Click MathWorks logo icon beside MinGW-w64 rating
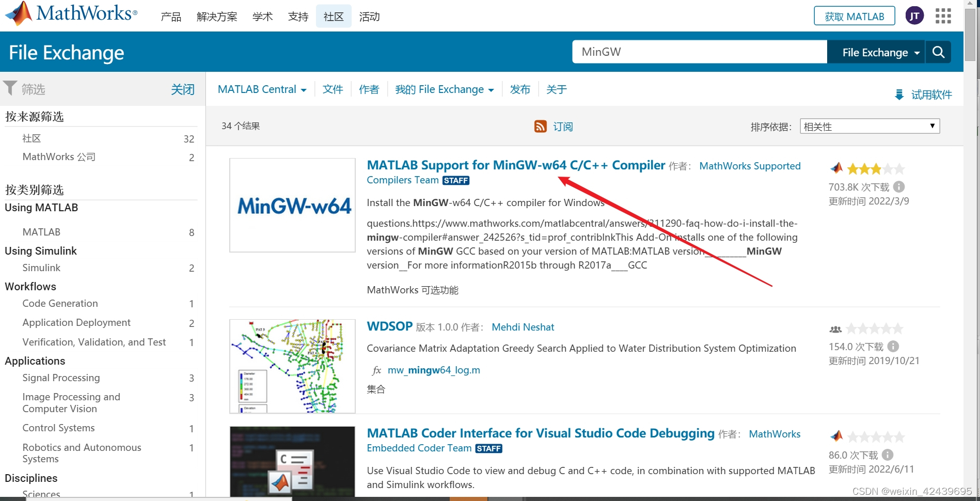980x501 pixels. point(836,168)
